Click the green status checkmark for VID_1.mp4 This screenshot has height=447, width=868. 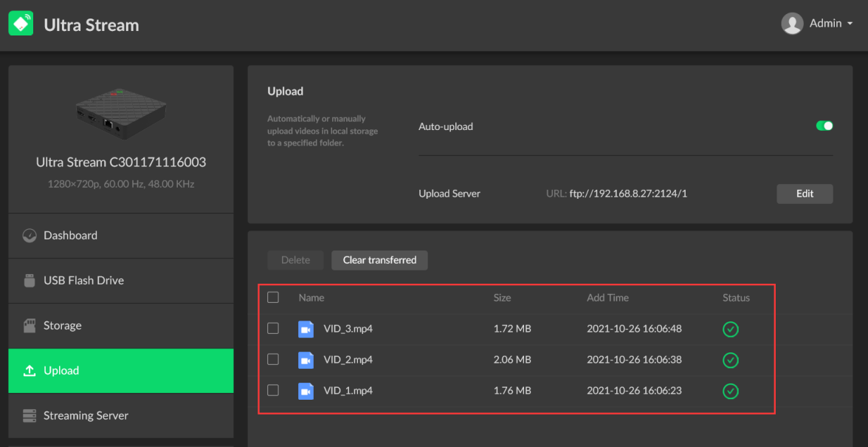click(731, 392)
